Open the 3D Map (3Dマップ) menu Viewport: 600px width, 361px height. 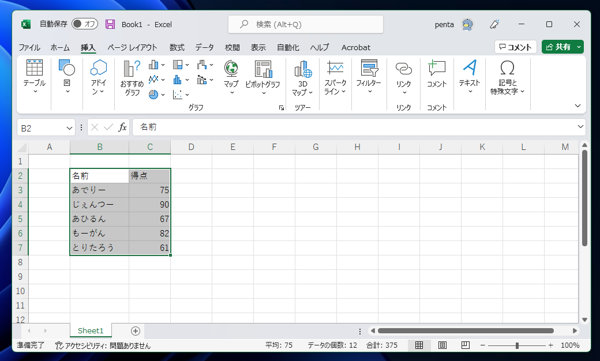coord(302,78)
